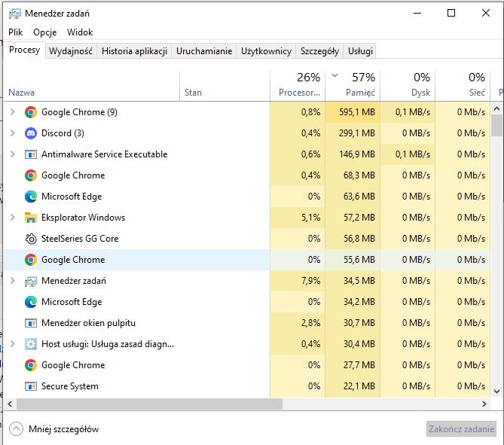504x445 pixels.
Task: Open the Opcje menu
Action: point(45,32)
